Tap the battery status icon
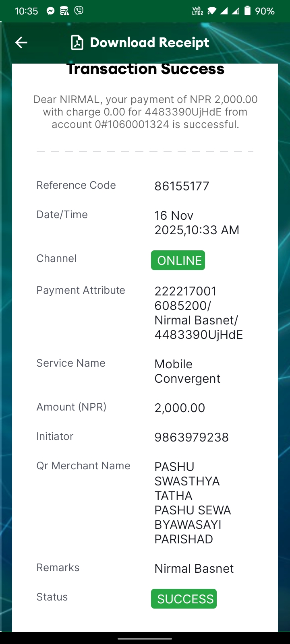The width and height of the screenshot is (290, 644). [248, 11]
